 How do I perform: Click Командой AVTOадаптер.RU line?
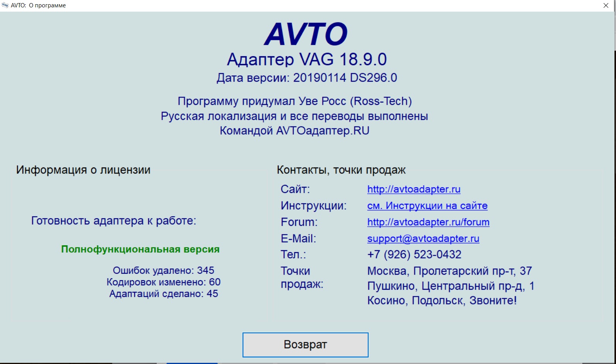pos(294,131)
